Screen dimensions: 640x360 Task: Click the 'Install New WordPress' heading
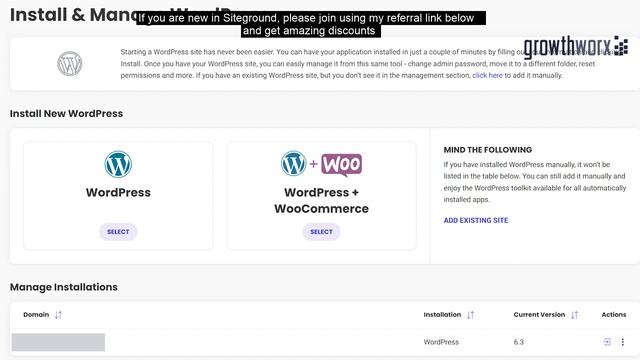coord(67,113)
